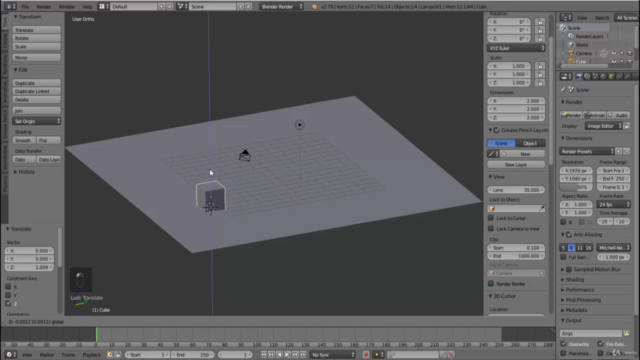Open the Mitchell-Netravali filter dropdown
Viewport: 640px width, 360px height.
pos(613,248)
